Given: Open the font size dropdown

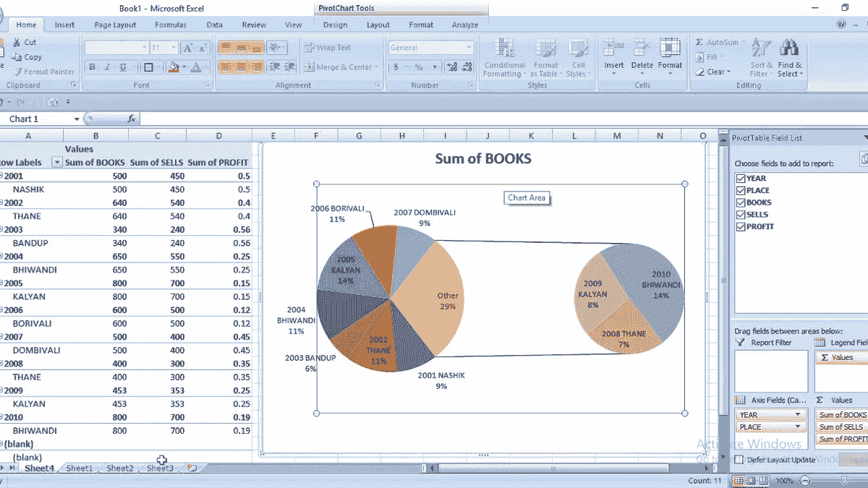Looking at the screenshot, I should pos(173,48).
